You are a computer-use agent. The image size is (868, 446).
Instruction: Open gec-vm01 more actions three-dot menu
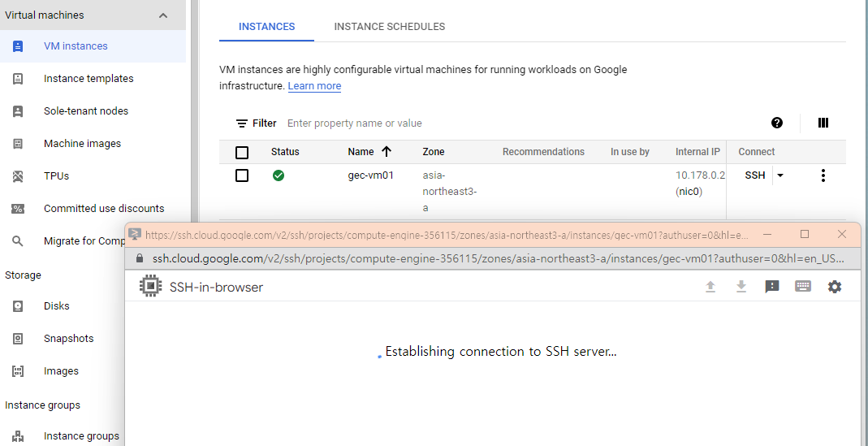[x=823, y=175]
